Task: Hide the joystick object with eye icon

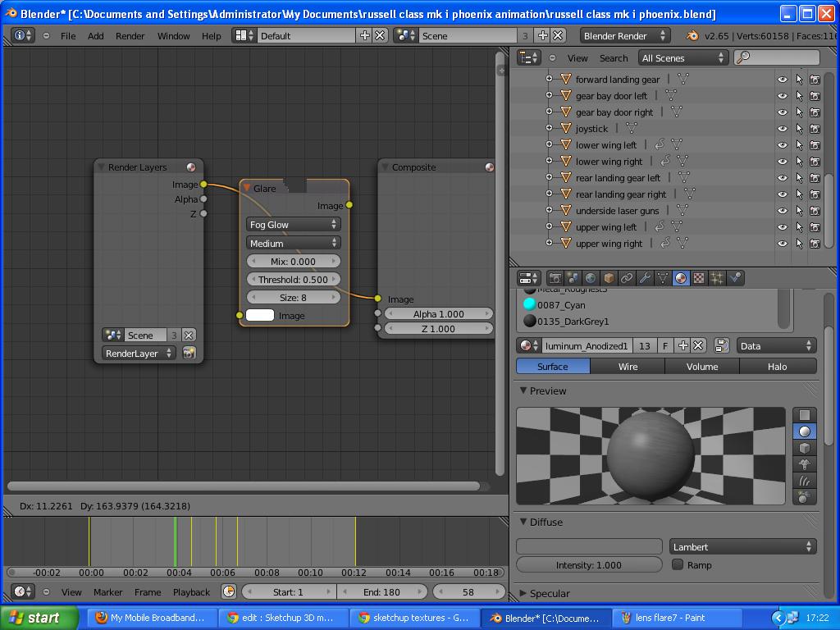Action: pos(782,129)
